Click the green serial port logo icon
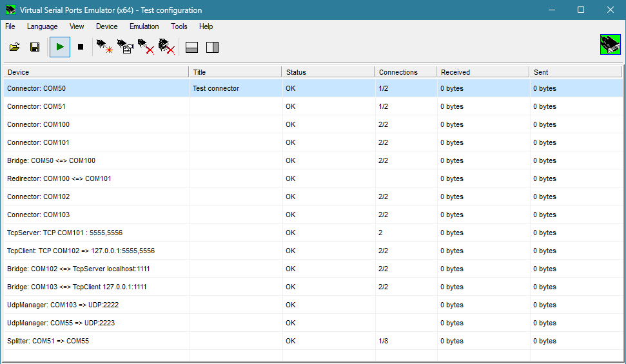This screenshot has height=364, width=626. pyautogui.click(x=610, y=44)
